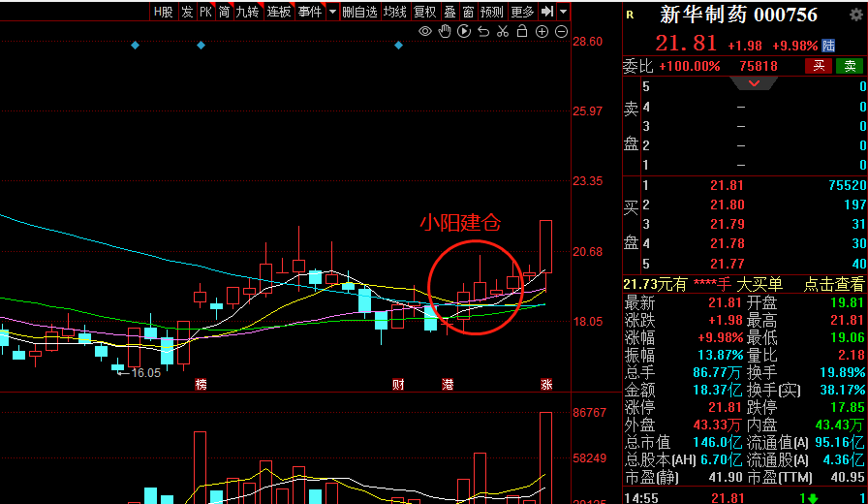The width and height of the screenshot is (868, 504).
Task: Open the PK comparison button
Action: click(x=205, y=12)
